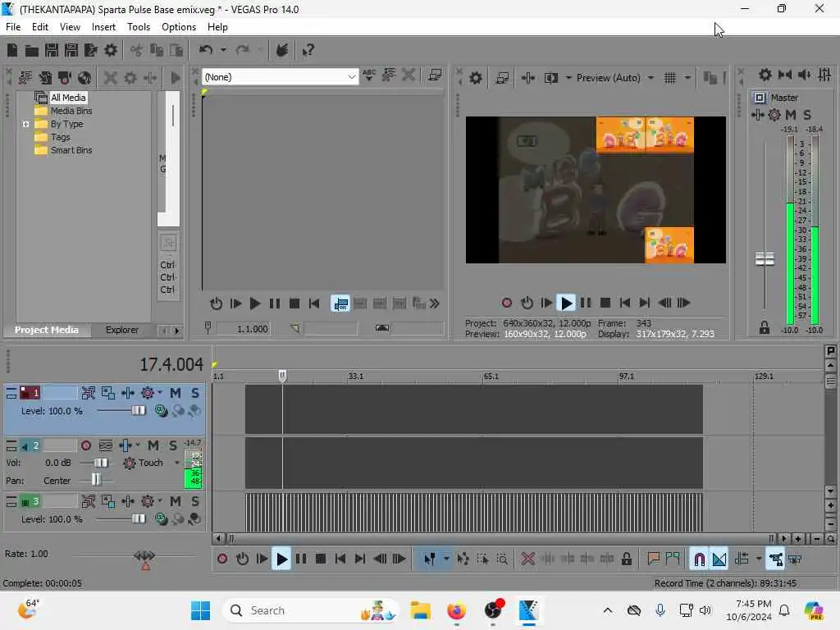
Task: Mute video track 3
Action: pyautogui.click(x=176, y=501)
